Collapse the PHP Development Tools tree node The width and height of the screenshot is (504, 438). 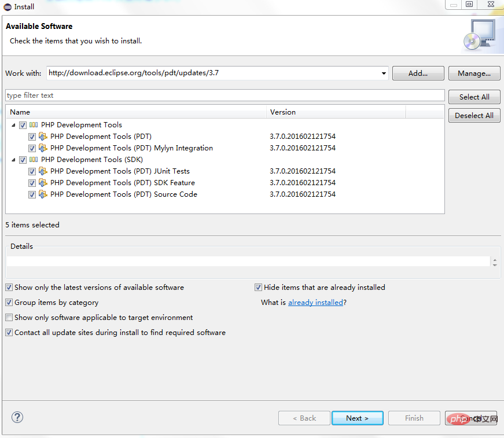point(13,125)
